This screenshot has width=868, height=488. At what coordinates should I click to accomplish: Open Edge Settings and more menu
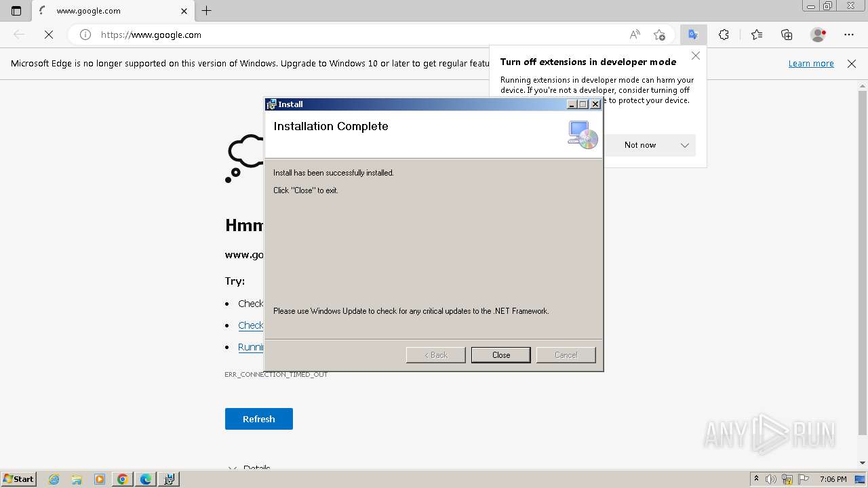pos(849,35)
